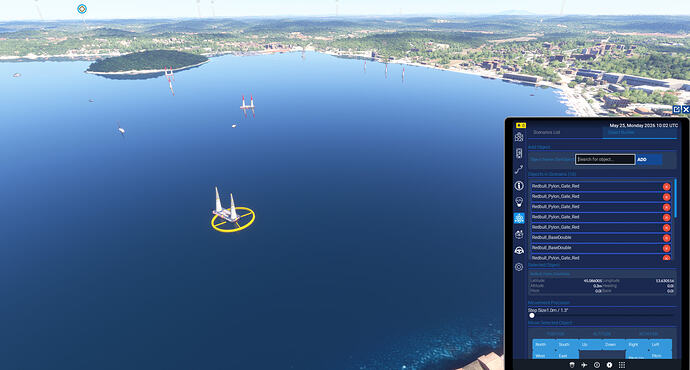Pop out the tablet panel into a window
Viewport: 690px width, 370px height.
[x=677, y=109]
